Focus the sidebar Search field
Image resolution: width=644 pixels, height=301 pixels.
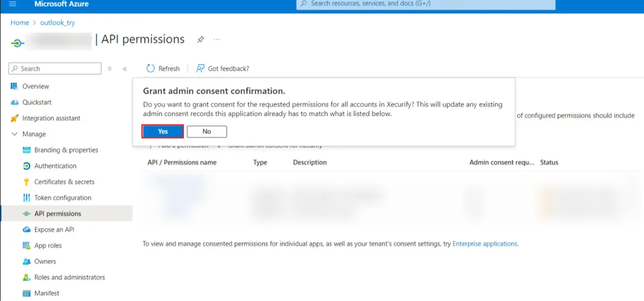point(55,68)
